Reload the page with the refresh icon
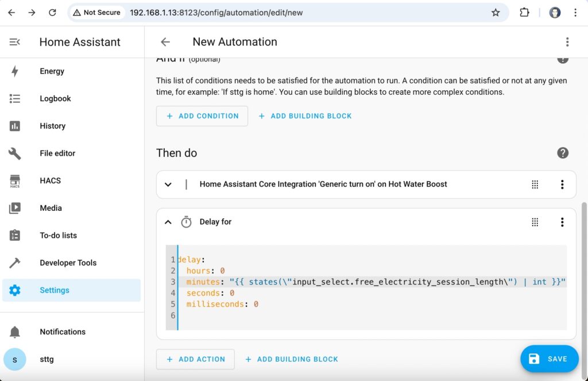 click(x=52, y=13)
